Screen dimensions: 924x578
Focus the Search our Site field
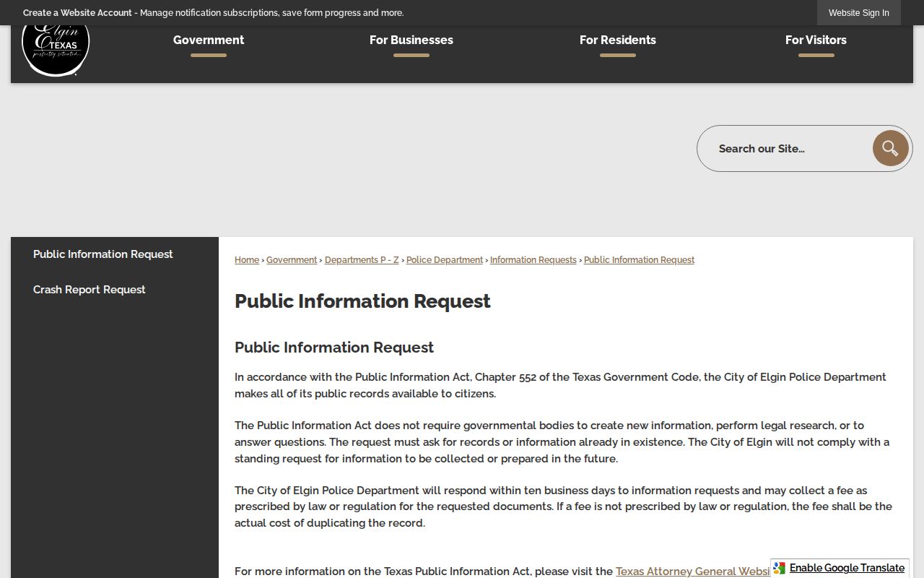click(785, 148)
